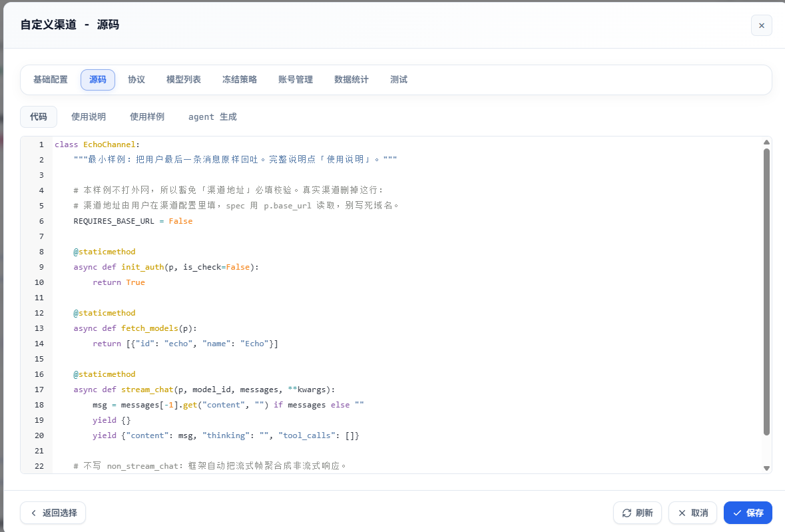Open the 账号管理 tab

point(296,80)
